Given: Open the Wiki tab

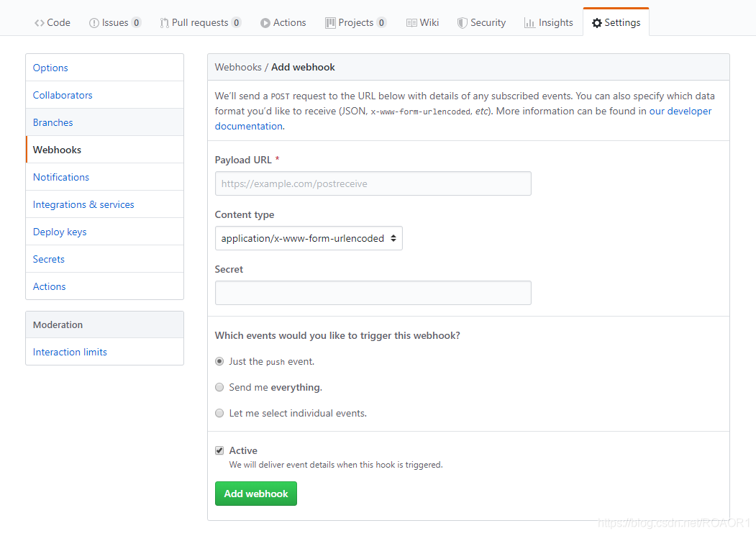Looking at the screenshot, I should [422, 23].
